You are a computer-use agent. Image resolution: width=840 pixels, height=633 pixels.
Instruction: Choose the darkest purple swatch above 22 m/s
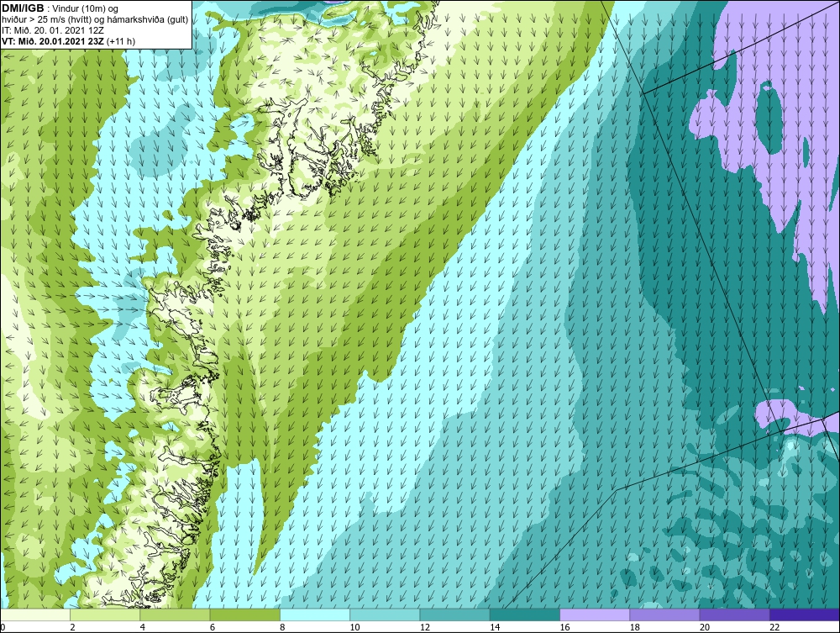805,615
